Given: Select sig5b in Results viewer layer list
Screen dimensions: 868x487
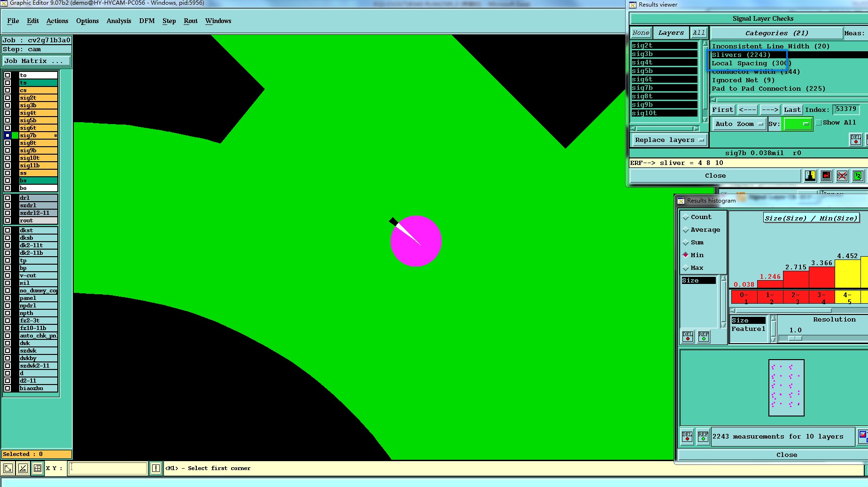Looking at the screenshot, I should 664,71.
